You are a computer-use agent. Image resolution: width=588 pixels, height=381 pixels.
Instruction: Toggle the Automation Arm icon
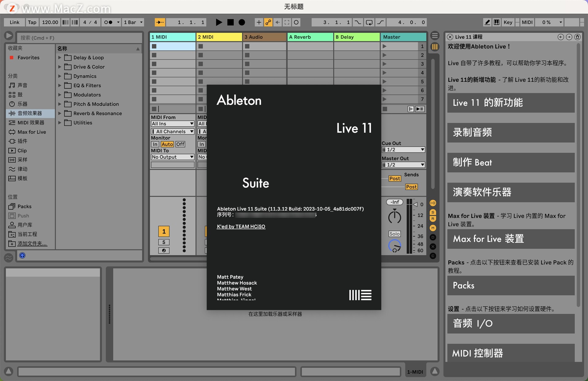coord(268,22)
